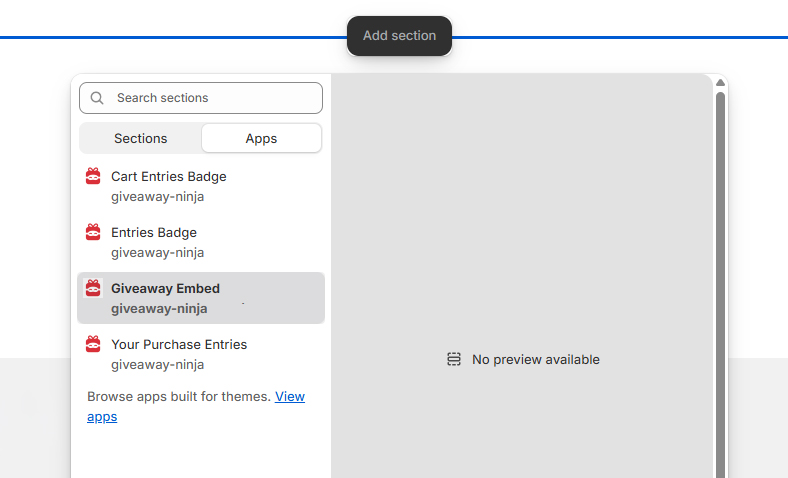Click the Browse apps built for themes text

pos(178,397)
